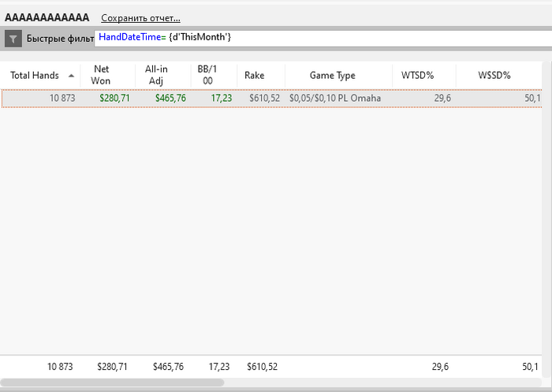This screenshot has height=392, width=552.
Task: Click W$SD% value 50,1 in row
Action: (532, 98)
